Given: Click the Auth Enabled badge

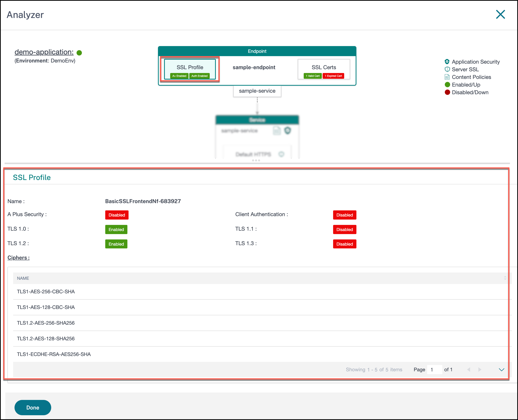Looking at the screenshot, I should click(x=199, y=76).
